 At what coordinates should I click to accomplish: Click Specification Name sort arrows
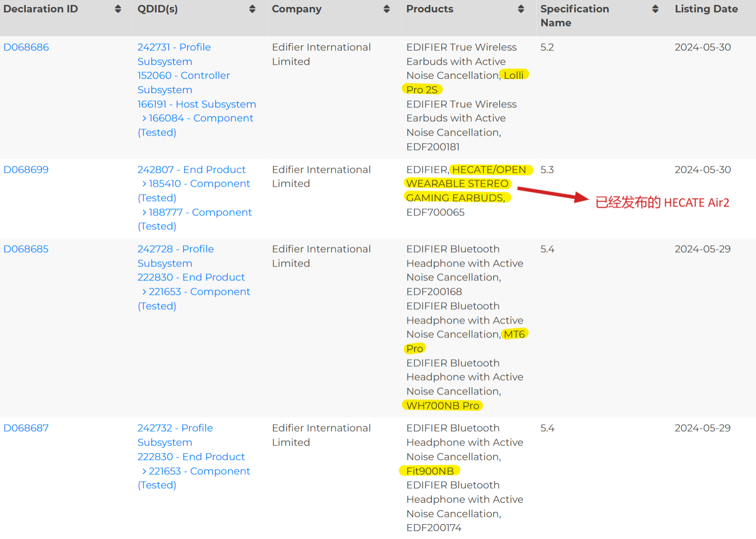pos(655,9)
